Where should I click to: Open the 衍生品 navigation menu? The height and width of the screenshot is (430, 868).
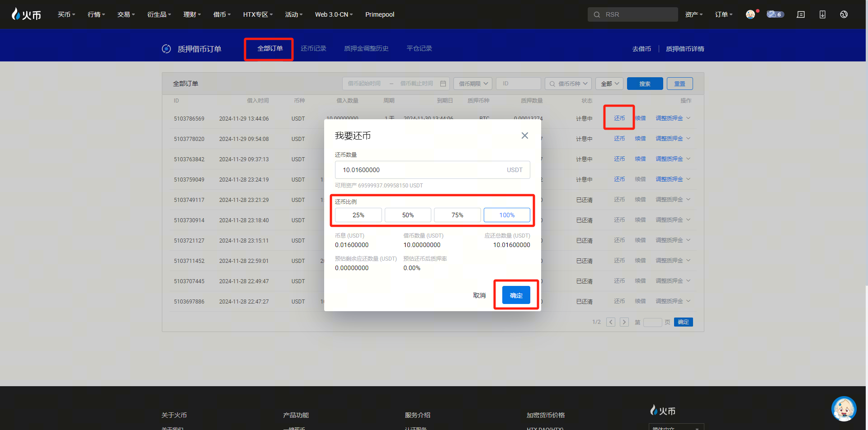(159, 14)
